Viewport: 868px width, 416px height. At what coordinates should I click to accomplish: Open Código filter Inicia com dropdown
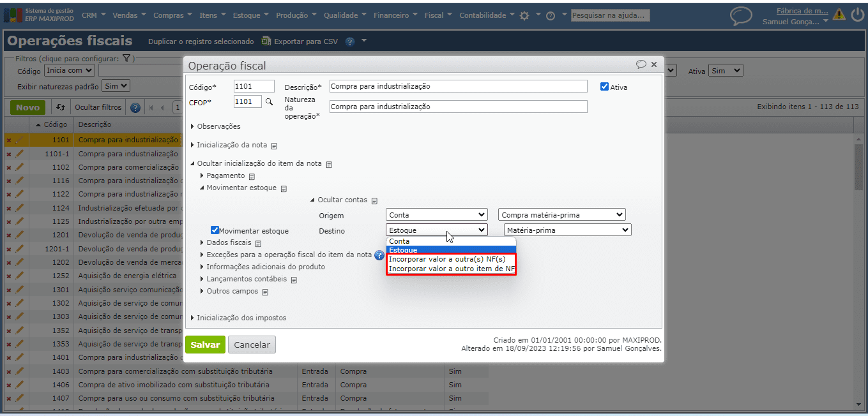tap(69, 71)
